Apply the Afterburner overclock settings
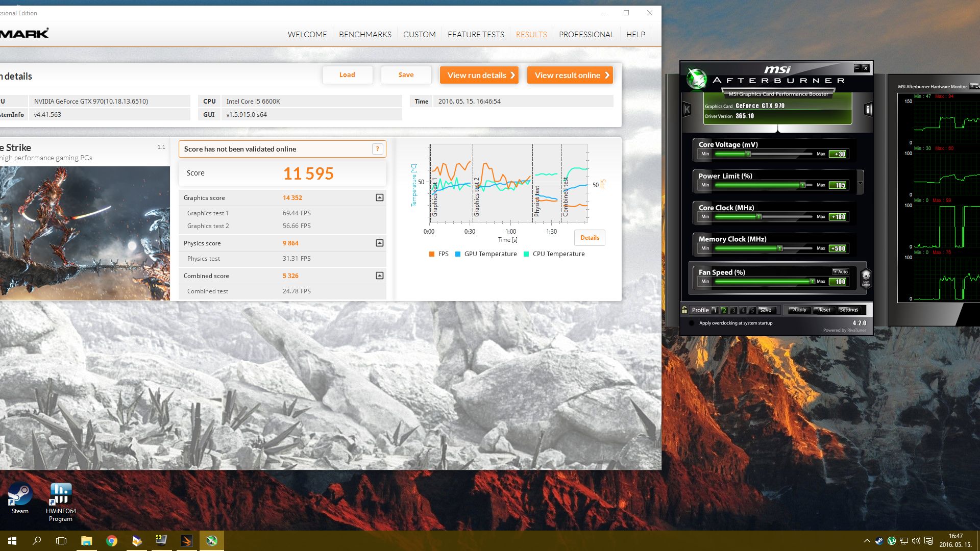The height and width of the screenshot is (551, 980). (x=799, y=310)
